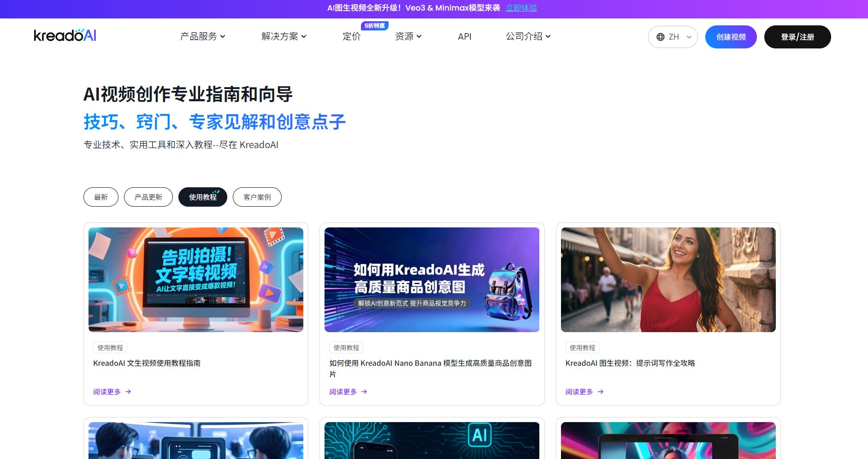Click the KreadoAI logo

click(65, 36)
